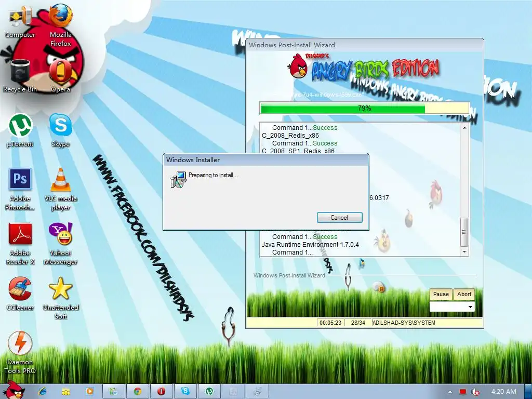Select the C_2008_Redis_x86 log entry
Image resolution: width=532 pixels, height=399 pixels.
pos(290,136)
